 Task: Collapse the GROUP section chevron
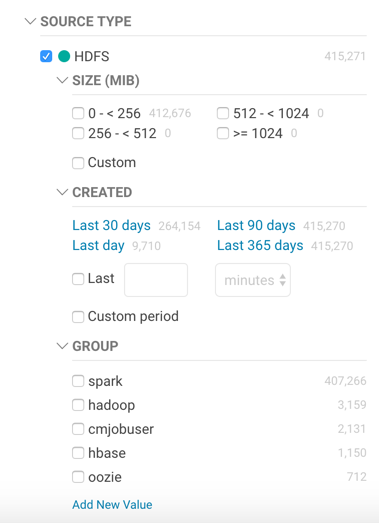pyautogui.click(x=62, y=346)
